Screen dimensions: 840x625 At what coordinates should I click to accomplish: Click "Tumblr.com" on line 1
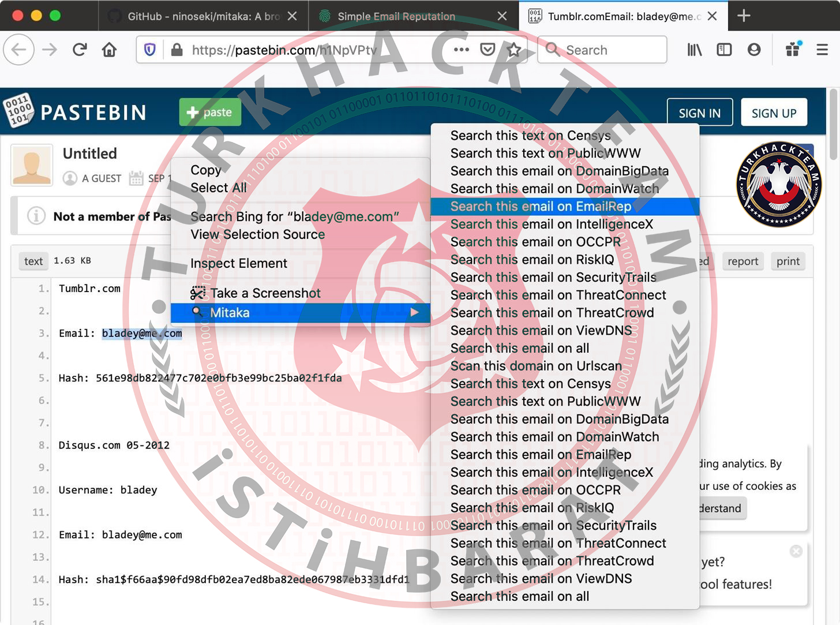click(x=89, y=288)
